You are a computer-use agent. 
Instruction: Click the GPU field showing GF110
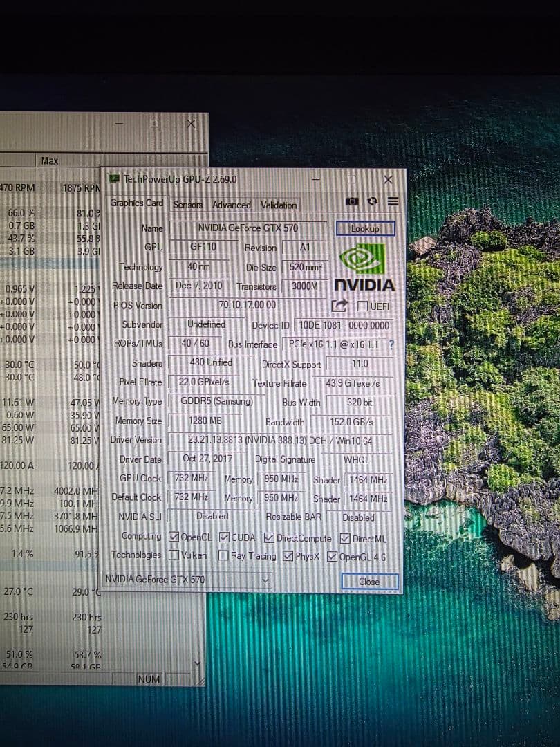pyautogui.click(x=203, y=247)
